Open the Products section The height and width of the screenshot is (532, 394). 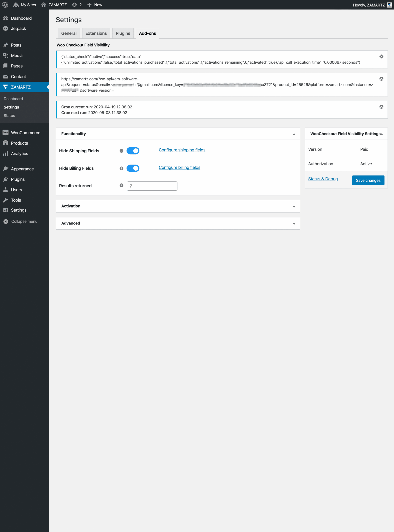20,143
